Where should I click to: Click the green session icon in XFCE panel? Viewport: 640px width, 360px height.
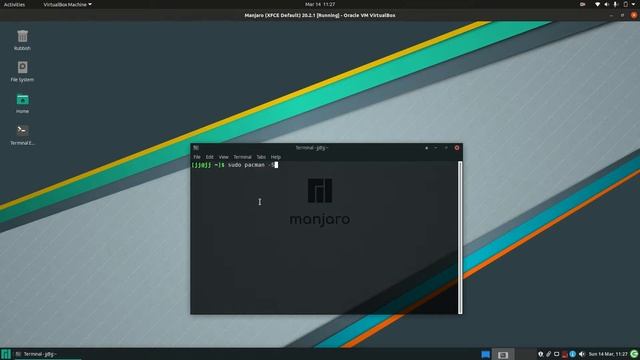pos(634,354)
